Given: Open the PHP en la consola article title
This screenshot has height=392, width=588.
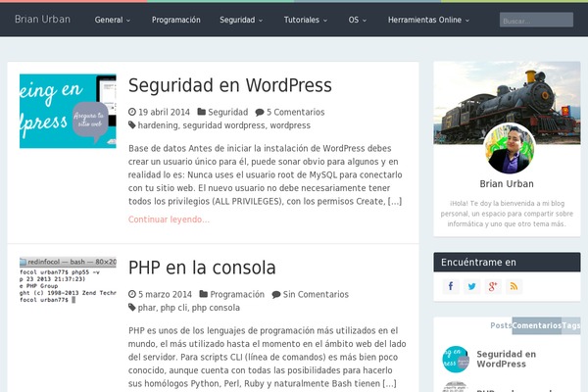Looking at the screenshot, I should [x=202, y=268].
